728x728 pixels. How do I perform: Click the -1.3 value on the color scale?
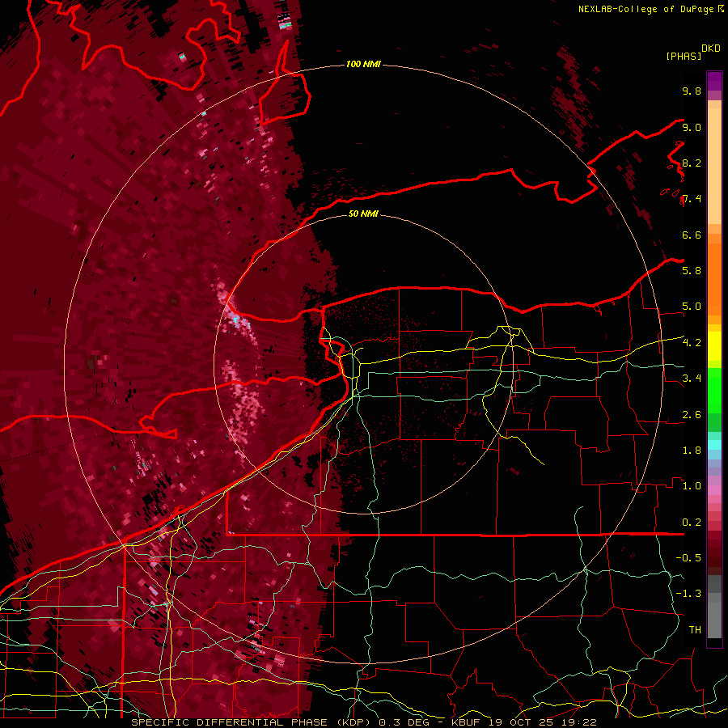(688, 594)
